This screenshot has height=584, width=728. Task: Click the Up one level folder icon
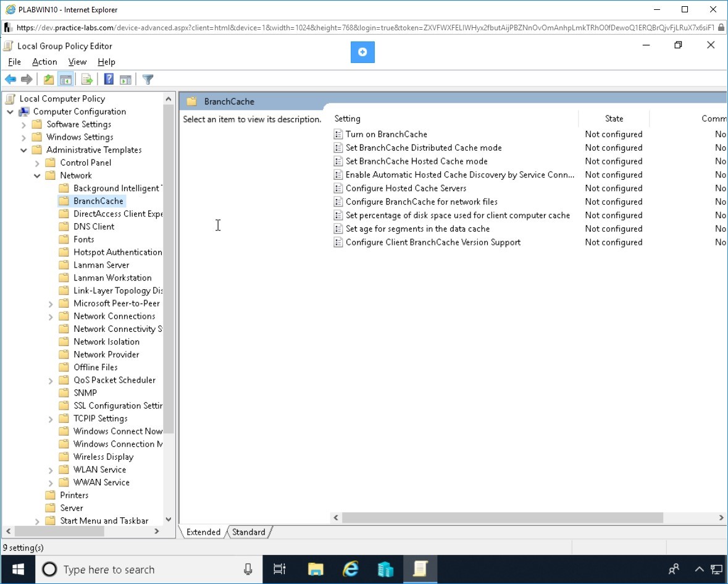(49, 80)
